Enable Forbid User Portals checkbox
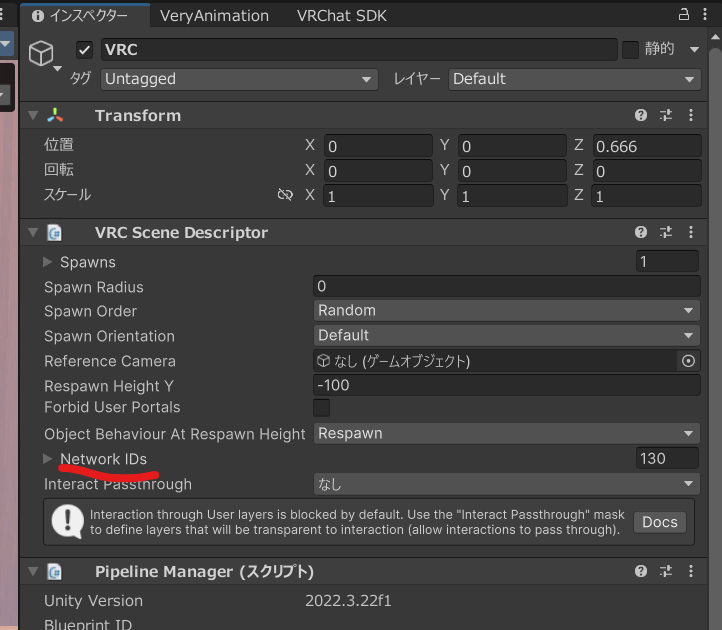The height and width of the screenshot is (630, 722). (x=322, y=408)
